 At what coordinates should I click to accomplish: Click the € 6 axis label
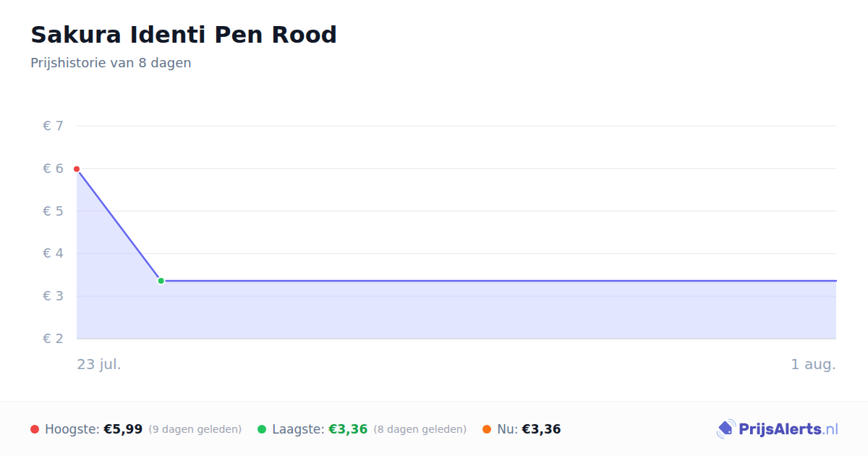tap(53, 169)
